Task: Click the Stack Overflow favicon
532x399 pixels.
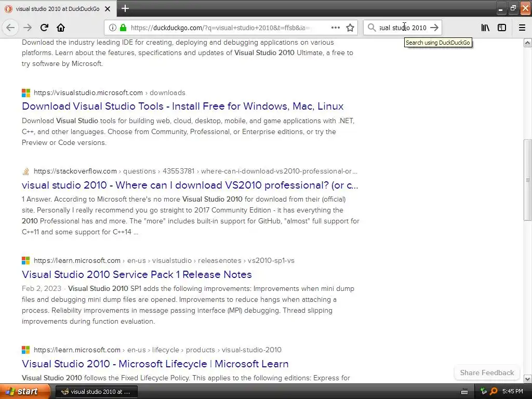Action: (x=26, y=171)
